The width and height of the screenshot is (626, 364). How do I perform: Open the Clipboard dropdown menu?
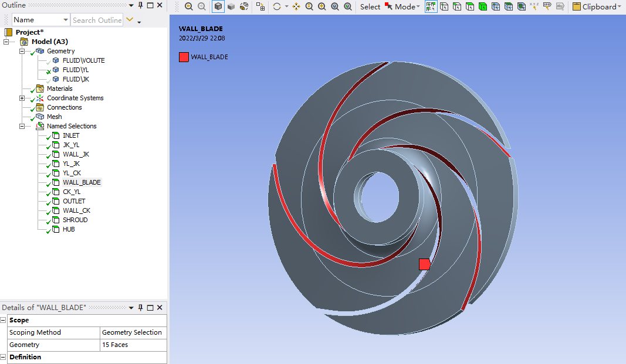coord(597,6)
